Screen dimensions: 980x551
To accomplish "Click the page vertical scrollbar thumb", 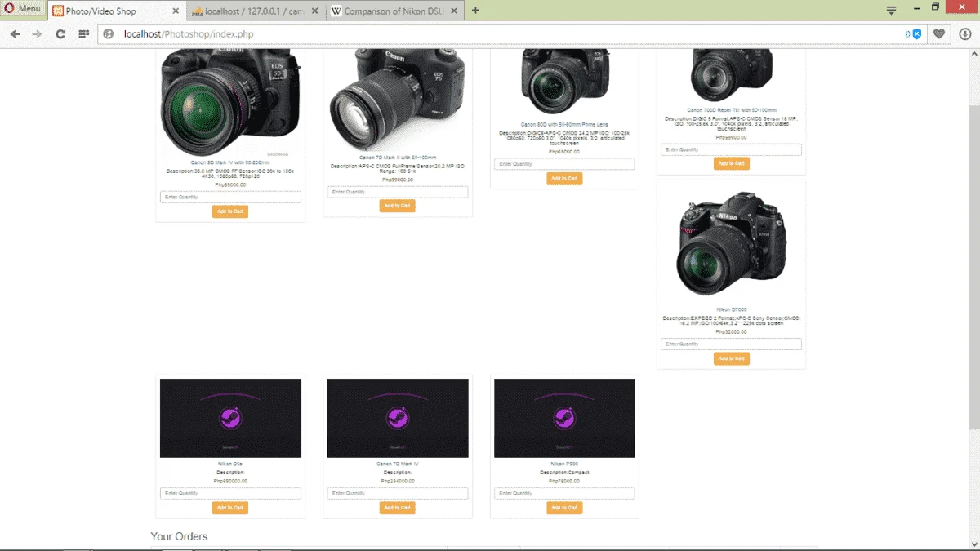I will click(x=974, y=268).
